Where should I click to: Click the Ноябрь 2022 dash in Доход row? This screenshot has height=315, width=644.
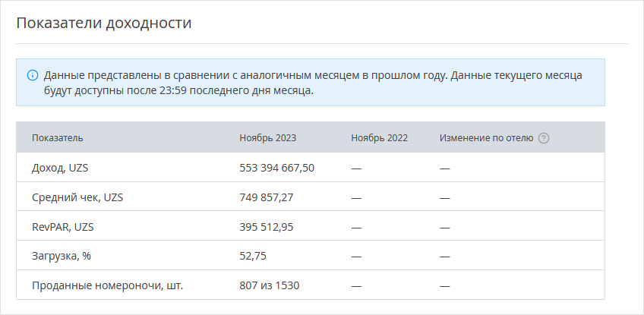pyautogui.click(x=356, y=169)
